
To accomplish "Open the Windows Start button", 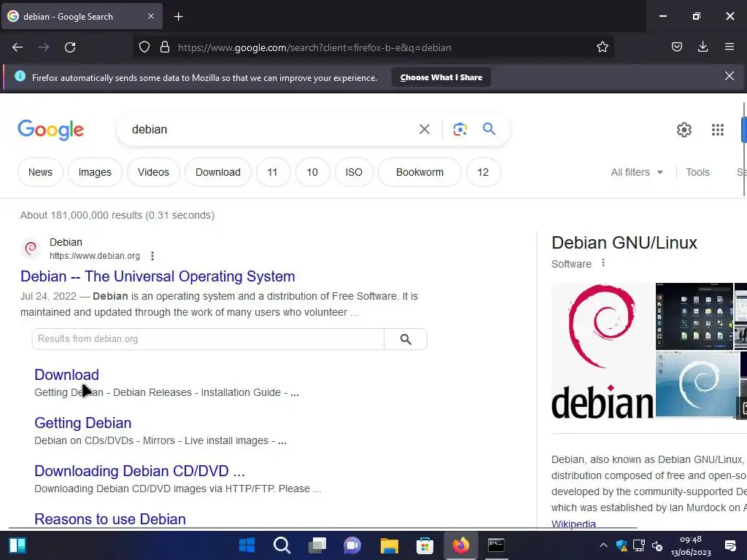I will coord(247,545).
